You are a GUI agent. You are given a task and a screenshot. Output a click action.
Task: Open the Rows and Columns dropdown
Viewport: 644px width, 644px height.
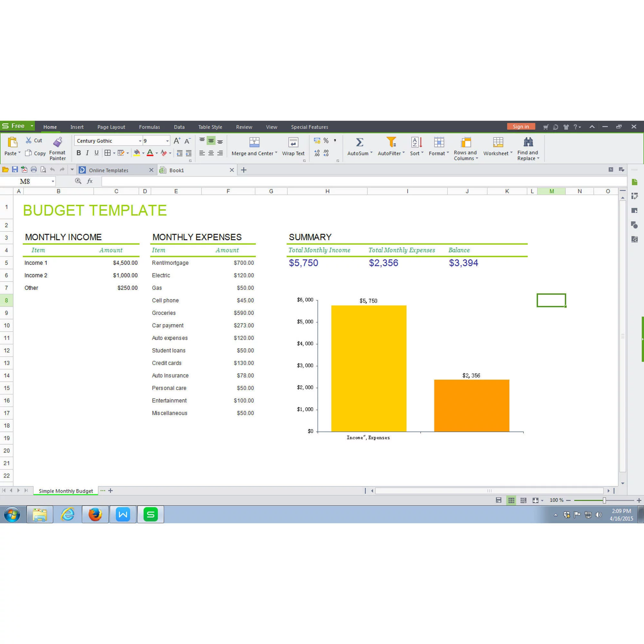pos(465,147)
